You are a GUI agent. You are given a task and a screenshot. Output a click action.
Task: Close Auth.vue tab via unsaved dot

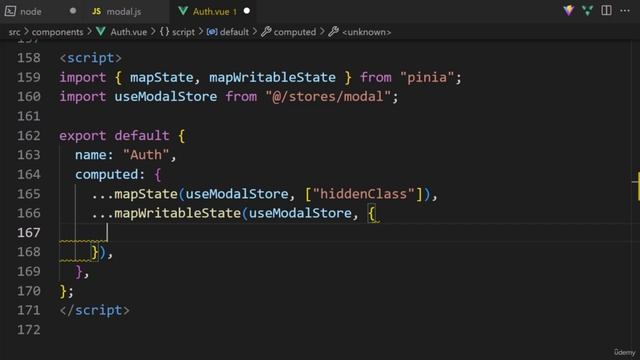pos(247,11)
